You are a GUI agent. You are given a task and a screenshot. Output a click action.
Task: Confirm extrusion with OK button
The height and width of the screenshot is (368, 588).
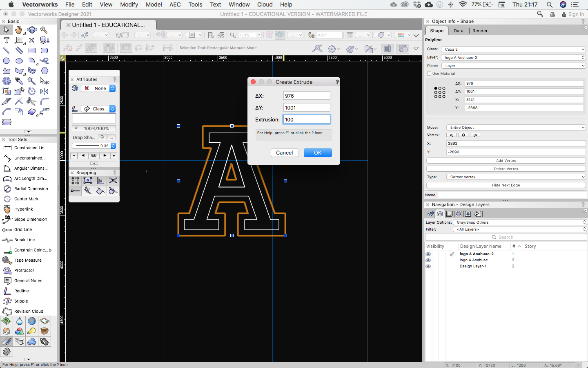317,153
